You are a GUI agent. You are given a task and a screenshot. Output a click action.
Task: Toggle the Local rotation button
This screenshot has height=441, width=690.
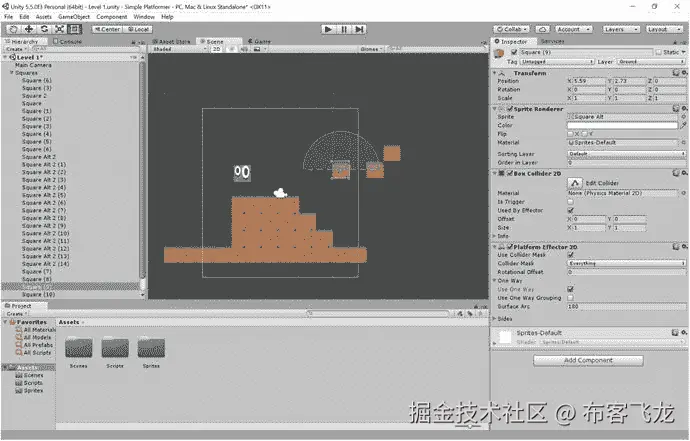point(138,29)
